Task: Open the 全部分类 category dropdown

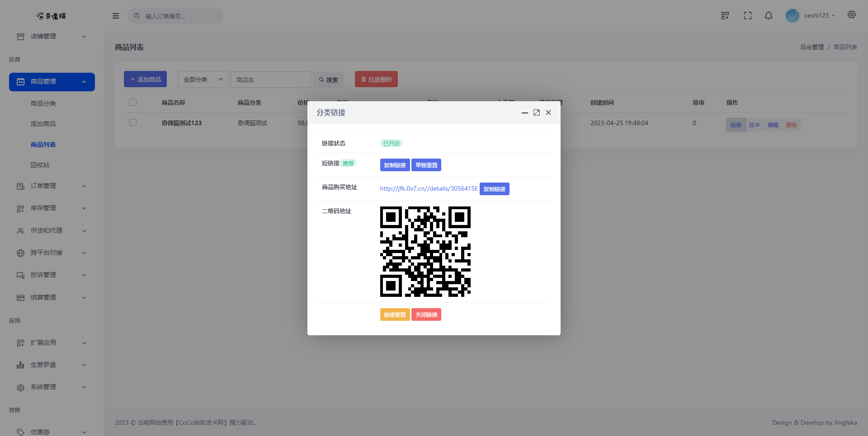Action: pyautogui.click(x=203, y=80)
